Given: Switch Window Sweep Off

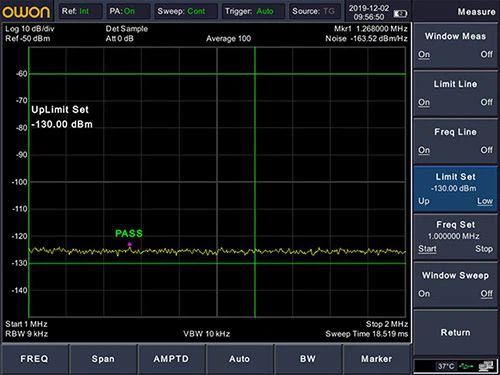Looking at the screenshot, I should [x=486, y=294].
